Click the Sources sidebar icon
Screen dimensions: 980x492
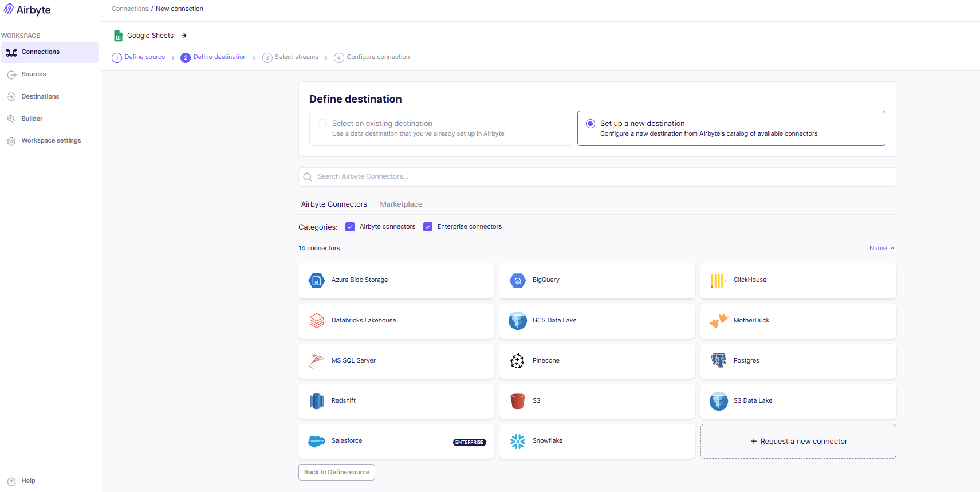click(11, 75)
